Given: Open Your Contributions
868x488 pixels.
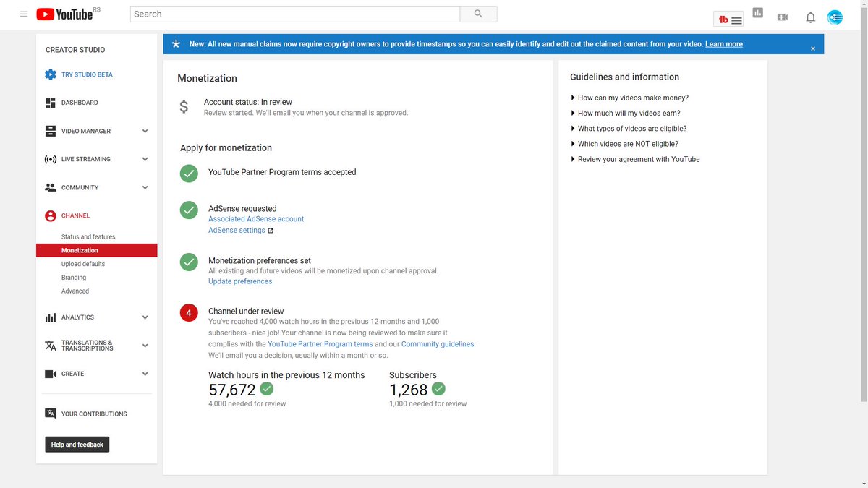Looking at the screenshot, I should click(x=94, y=414).
